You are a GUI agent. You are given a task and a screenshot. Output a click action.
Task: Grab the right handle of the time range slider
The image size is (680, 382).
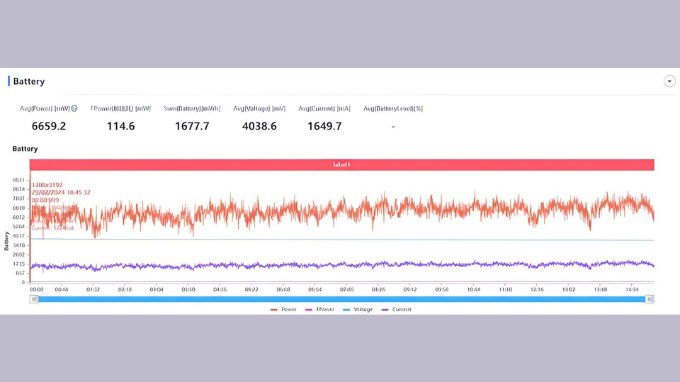(x=650, y=299)
